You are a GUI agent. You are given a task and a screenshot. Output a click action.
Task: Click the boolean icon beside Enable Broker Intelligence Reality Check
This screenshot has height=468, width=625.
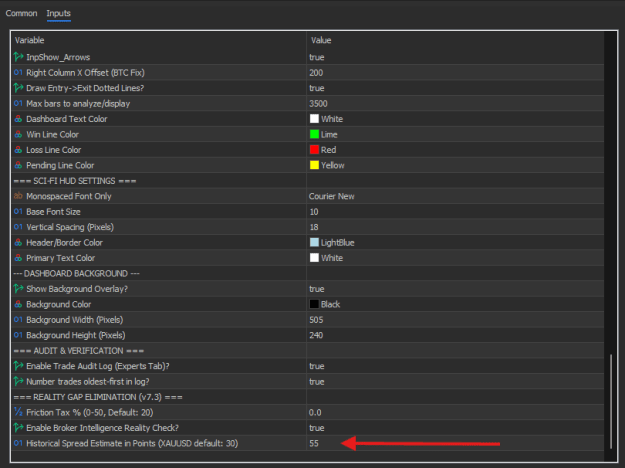point(18,428)
